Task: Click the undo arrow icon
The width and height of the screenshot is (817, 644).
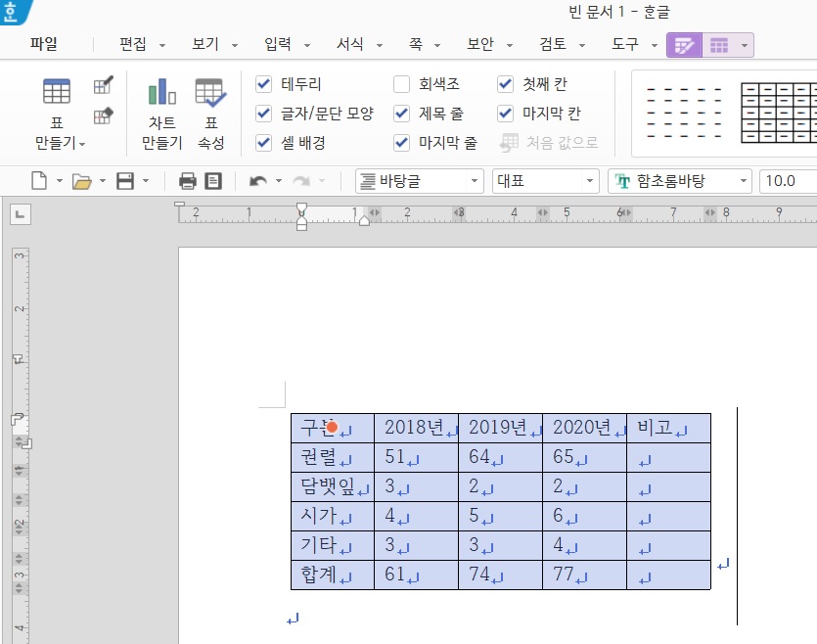Action: [x=258, y=181]
